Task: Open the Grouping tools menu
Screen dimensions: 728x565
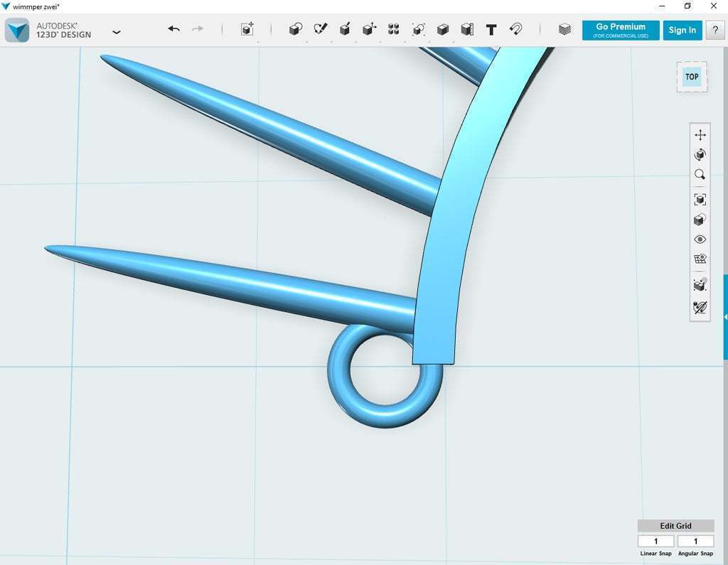Action: [418, 29]
